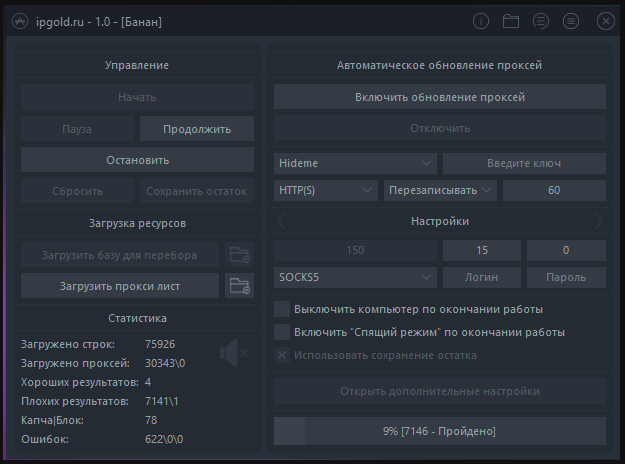This screenshot has height=464, width=625.
Task: Click the speech-bubble lines icon in title bar
Action: pos(541,20)
